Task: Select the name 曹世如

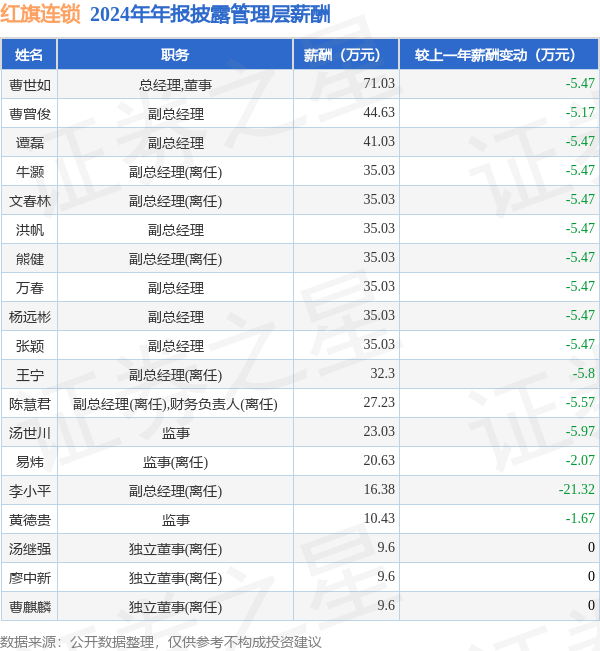Action: click(30, 85)
